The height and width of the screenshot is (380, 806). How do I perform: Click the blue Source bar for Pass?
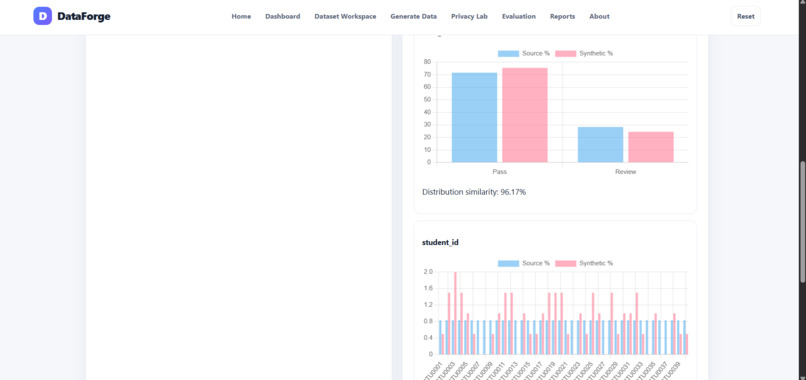[x=474, y=118]
